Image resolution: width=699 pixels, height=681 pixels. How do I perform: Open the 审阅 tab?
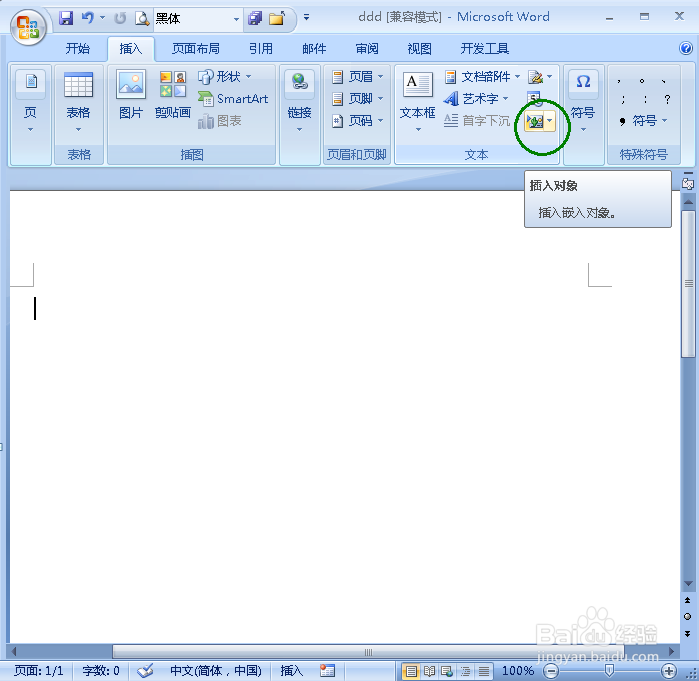pos(367,48)
